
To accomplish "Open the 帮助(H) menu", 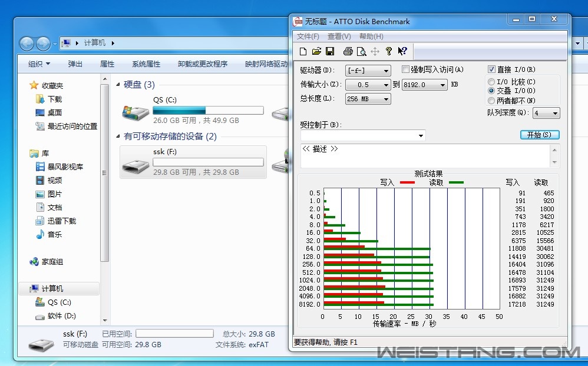I will pyautogui.click(x=371, y=36).
